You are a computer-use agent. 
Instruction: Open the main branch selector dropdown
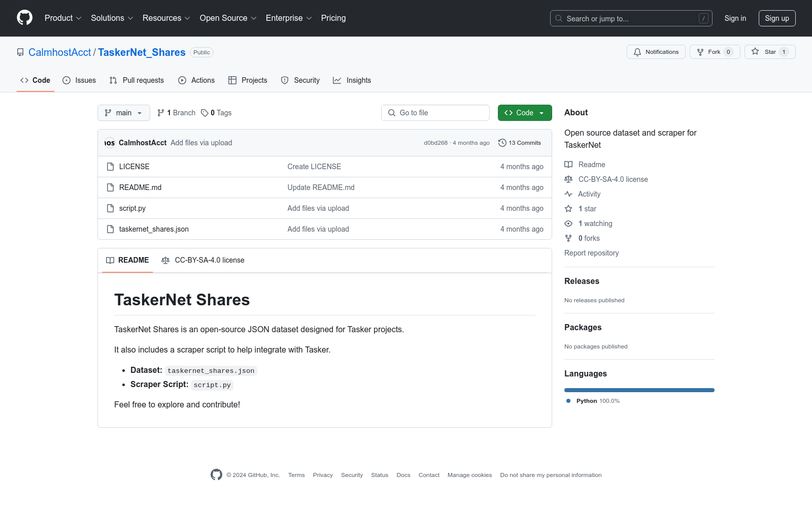click(x=124, y=113)
